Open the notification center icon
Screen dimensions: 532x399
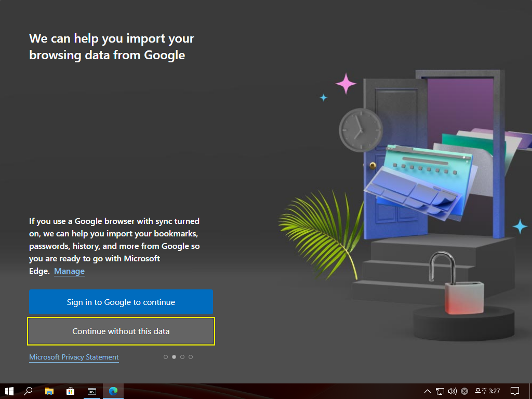tap(515, 391)
